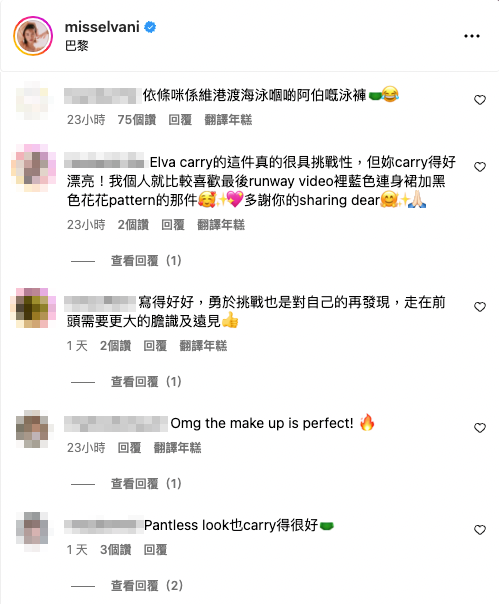Screen dimensions: 499x604
Task: Tap heart beside Pantless look comment
Action: (480, 530)
